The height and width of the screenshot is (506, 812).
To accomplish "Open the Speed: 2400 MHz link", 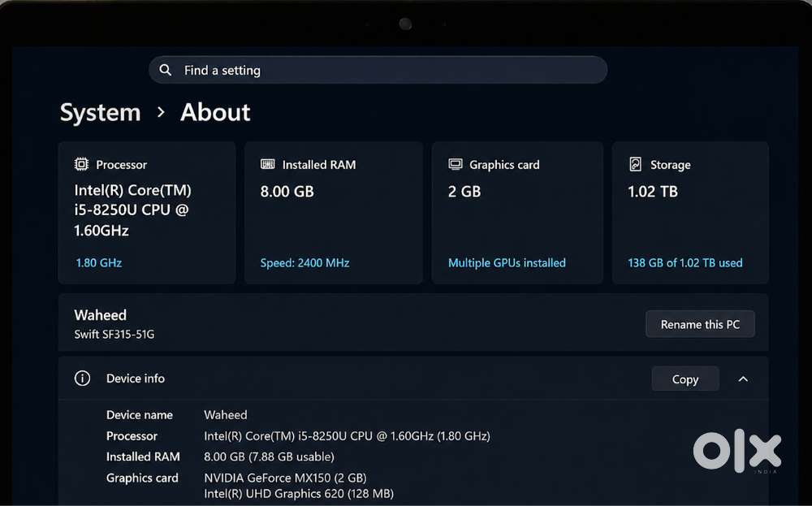I will coord(305,262).
